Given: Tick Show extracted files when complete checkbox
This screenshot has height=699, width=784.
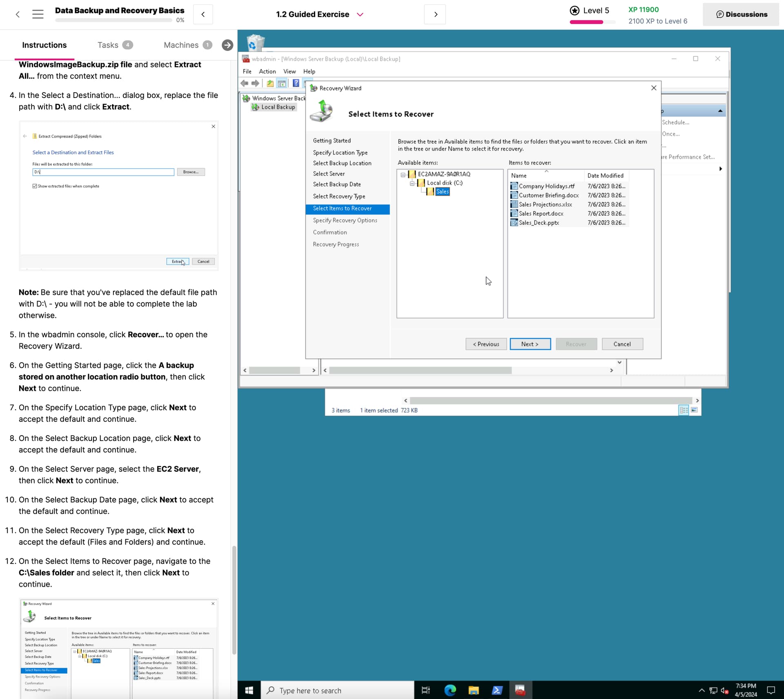Looking at the screenshot, I should [35, 186].
